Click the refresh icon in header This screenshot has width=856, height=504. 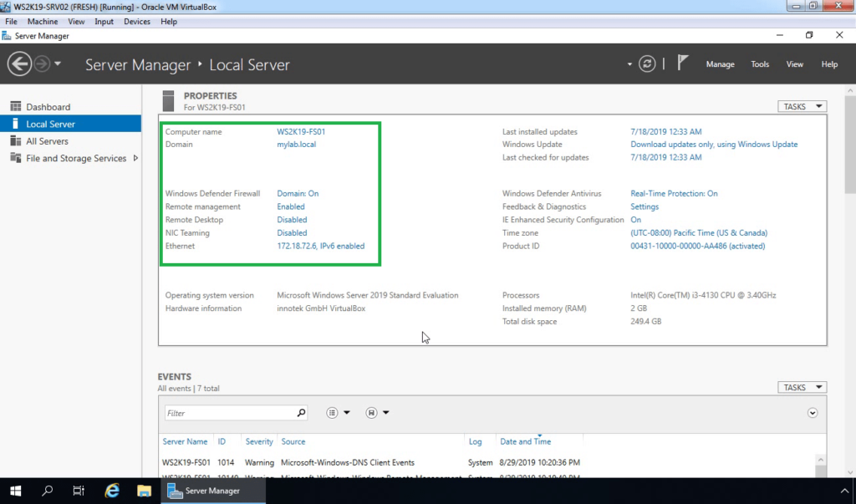(647, 64)
